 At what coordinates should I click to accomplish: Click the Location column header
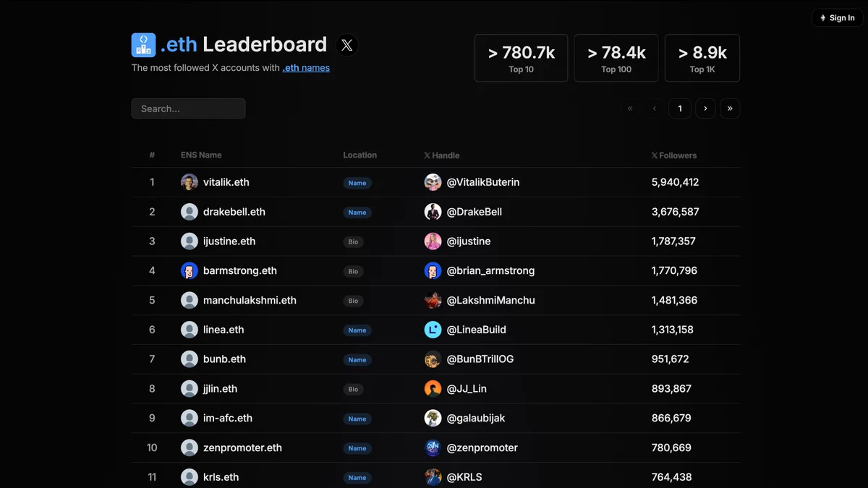tap(359, 155)
